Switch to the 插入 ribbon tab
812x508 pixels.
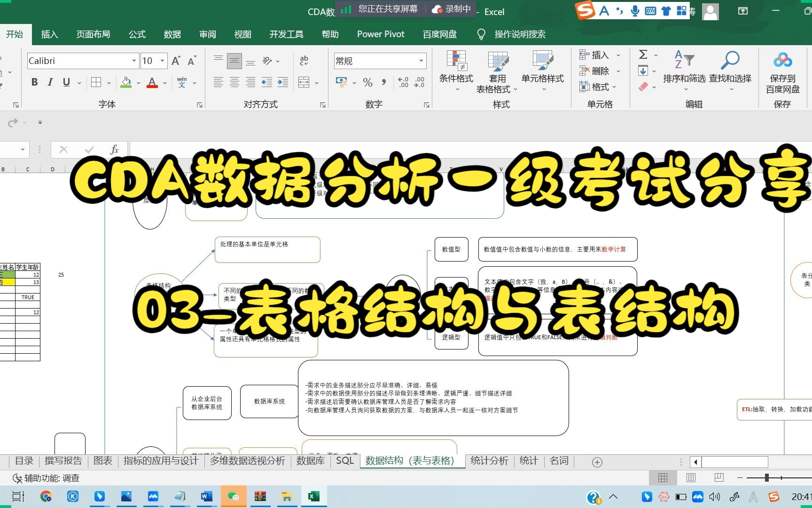coord(49,34)
